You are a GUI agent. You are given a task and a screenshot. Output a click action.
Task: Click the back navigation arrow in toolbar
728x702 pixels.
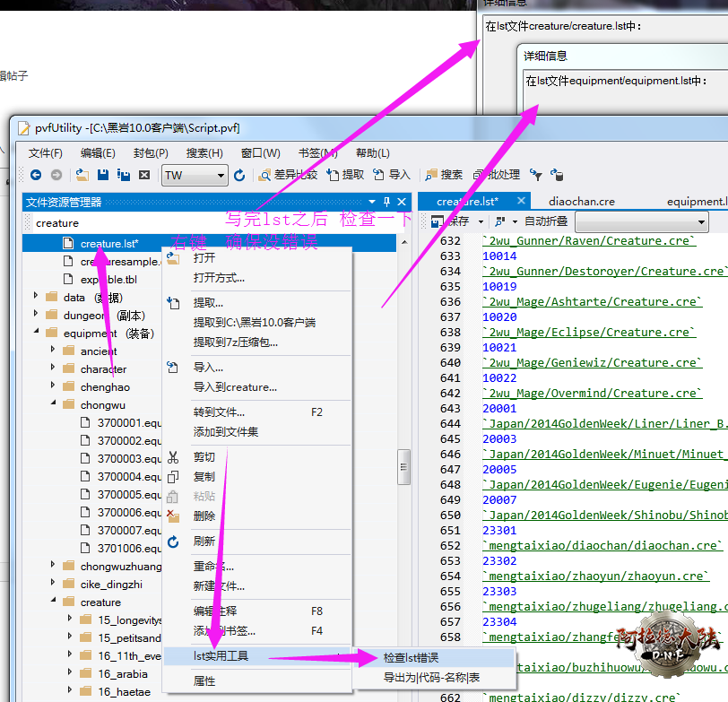point(36,175)
